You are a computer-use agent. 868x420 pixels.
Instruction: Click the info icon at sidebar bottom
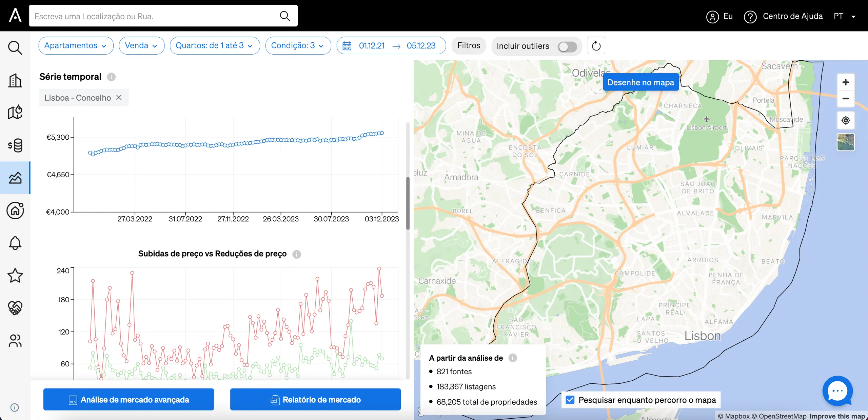point(15,407)
